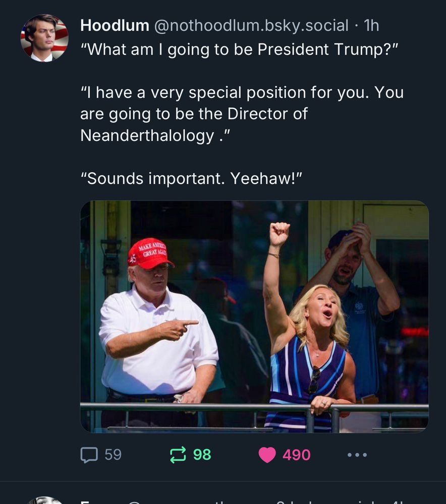Repost using the green arrows icon
Image resolution: width=446 pixels, height=504 pixels.
pos(178,455)
